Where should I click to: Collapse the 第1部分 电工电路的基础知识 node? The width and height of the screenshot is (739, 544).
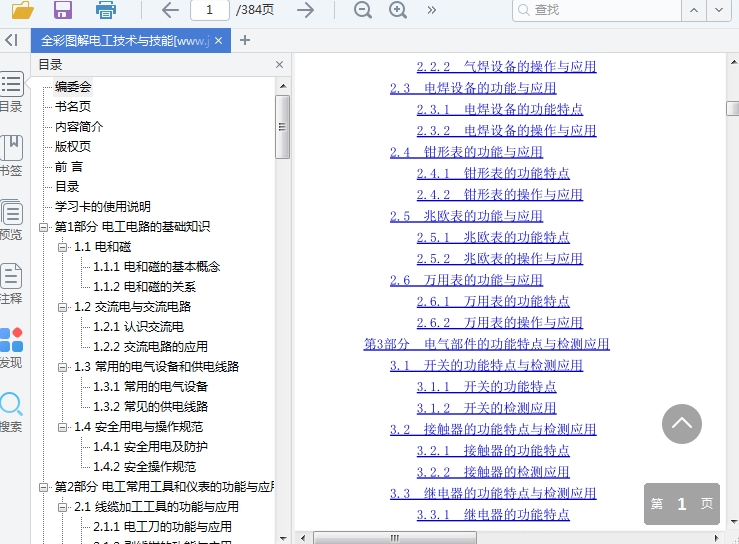pos(43,227)
